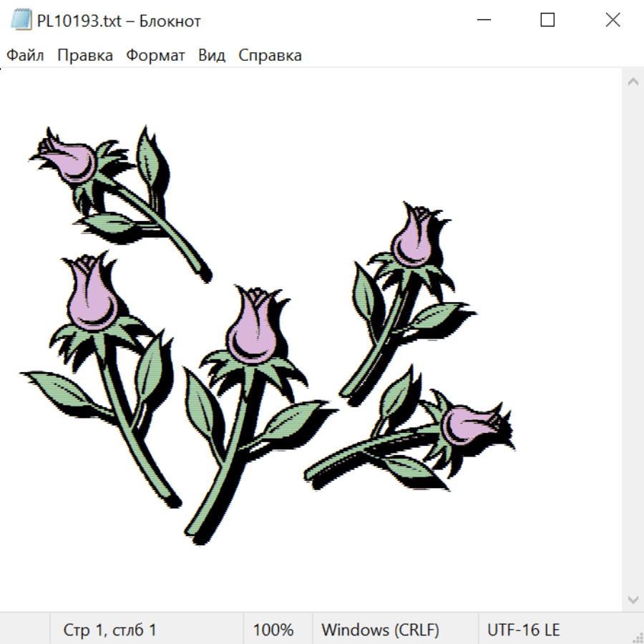Click the Windows (CRLF) line ending indicator
This screenshot has width=644, height=644.
click(380, 630)
